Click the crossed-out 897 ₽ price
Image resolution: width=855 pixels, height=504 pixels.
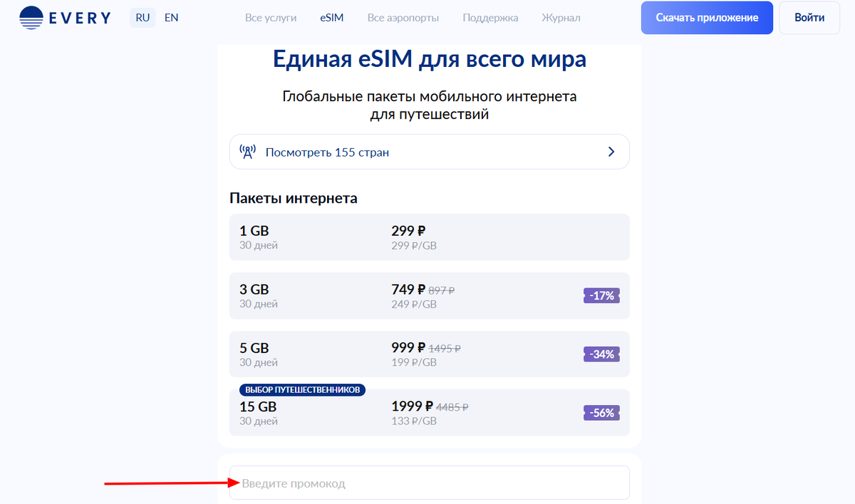[x=442, y=290]
